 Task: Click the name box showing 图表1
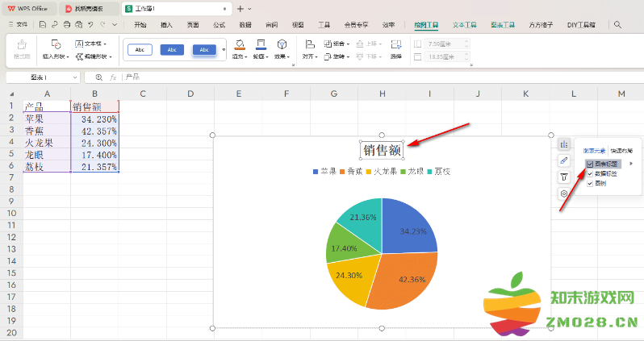tap(40, 77)
